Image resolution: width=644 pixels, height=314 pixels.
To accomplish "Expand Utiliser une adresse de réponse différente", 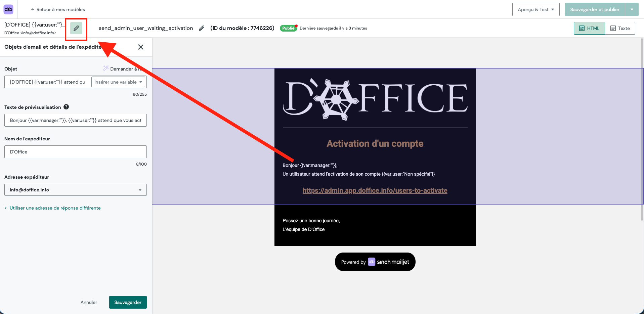I will click(x=55, y=208).
